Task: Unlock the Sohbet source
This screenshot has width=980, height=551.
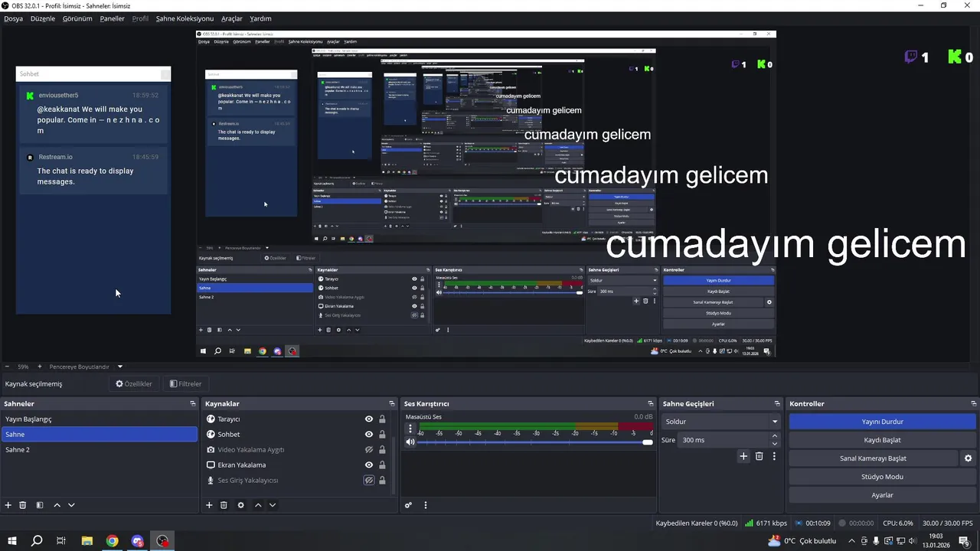Action: click(382, 435)
